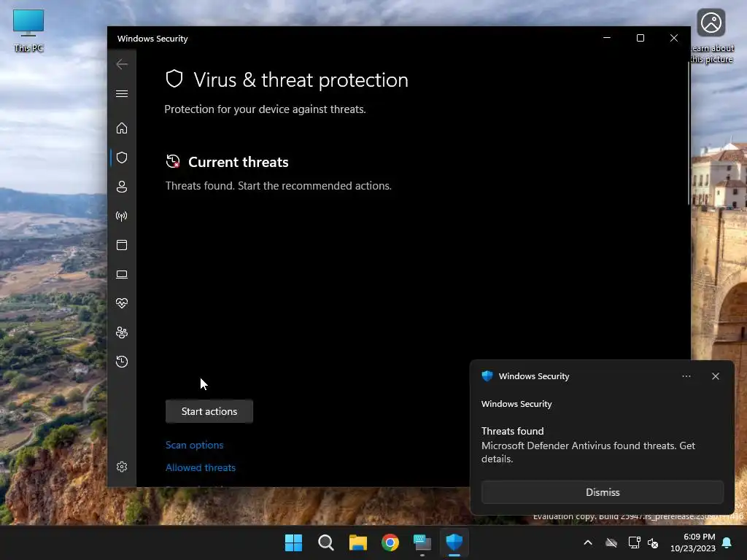Select the This PC desktop icon

click(x=28, y=31)
